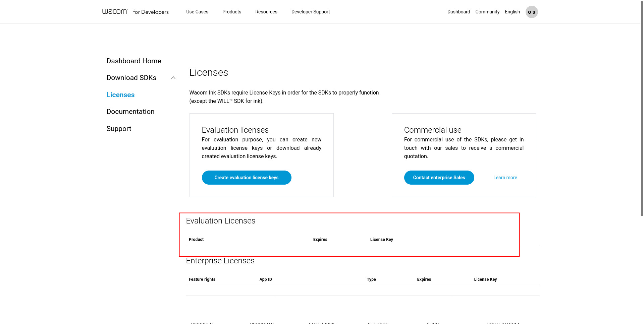The width and height of the screenshot is (644, 324).
Task: Click the Expires column header under Evaluation Licenses
Action: 320,240
